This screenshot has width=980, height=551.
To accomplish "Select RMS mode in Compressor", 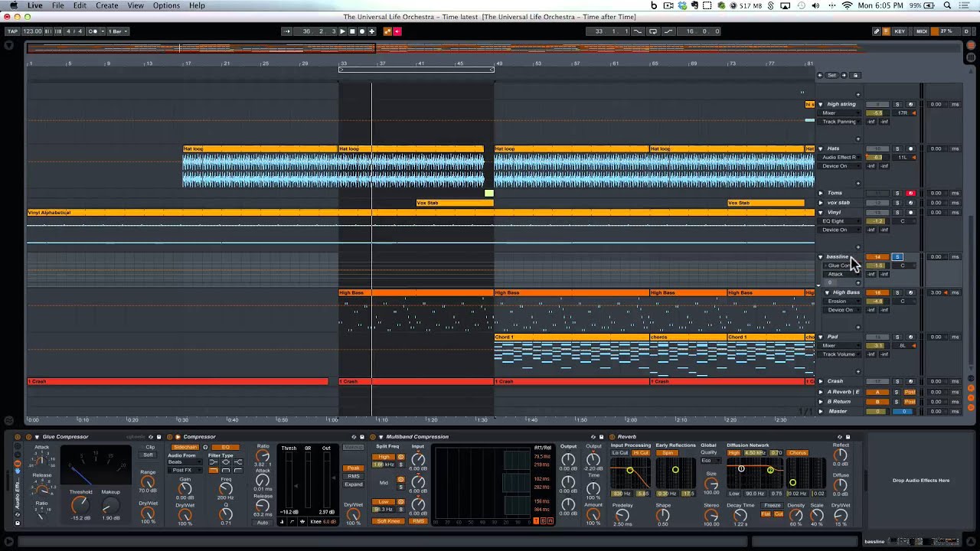I will click(x=354, y=476).
